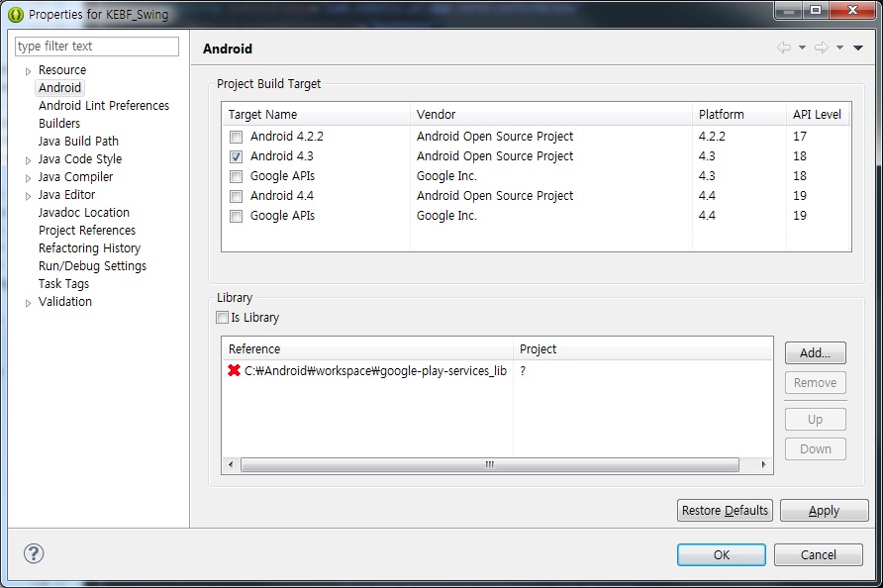Viewport: 883px width, 588px height.
Task: Click the scrollbar left arrow
Action: (x=231, y=464)
